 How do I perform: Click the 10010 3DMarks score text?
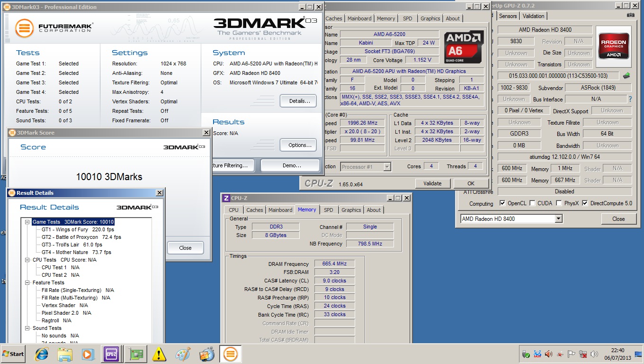point(109,177)
